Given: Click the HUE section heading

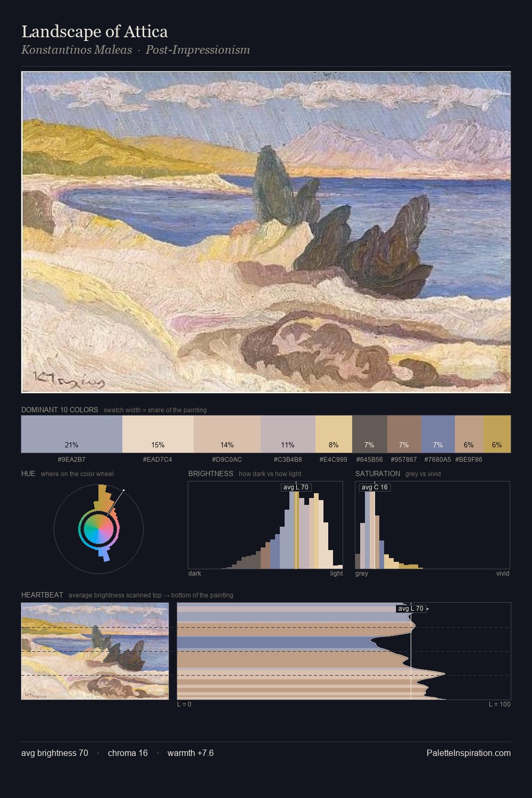Looking at the screenshot, I should [28, 473].
